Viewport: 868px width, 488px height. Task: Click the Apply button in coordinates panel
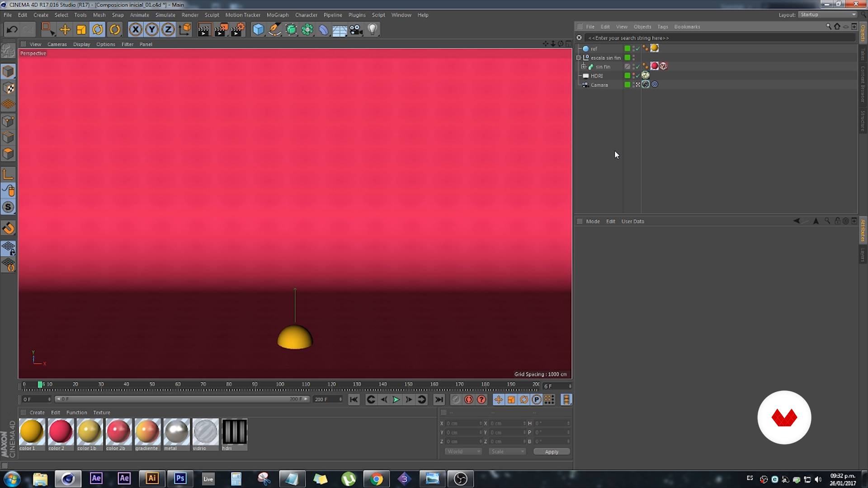click(551, 451)
